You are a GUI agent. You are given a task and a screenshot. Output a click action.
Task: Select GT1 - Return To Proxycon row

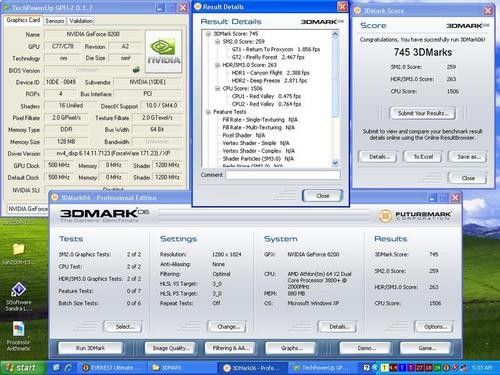tap(276, 49)
